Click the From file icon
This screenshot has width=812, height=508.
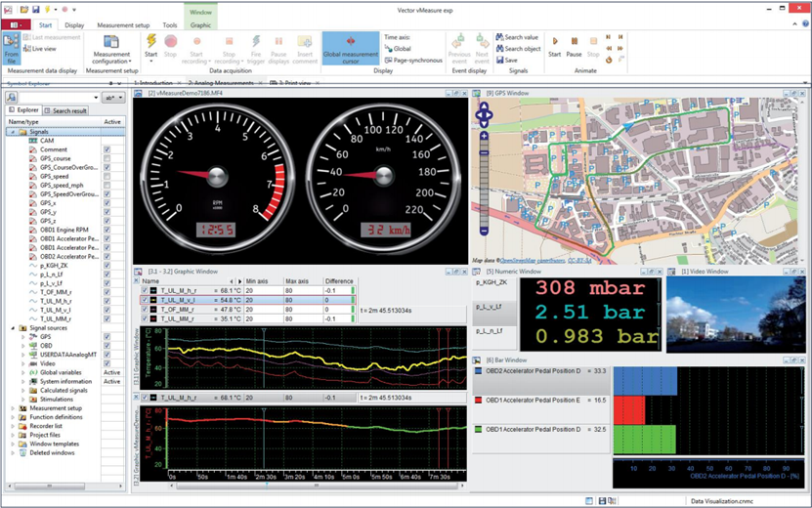(x=11, y=42)
